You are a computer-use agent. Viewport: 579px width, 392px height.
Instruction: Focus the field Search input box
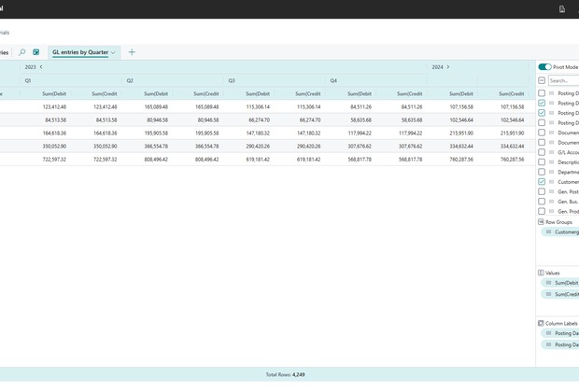click(x=564, y=80)
